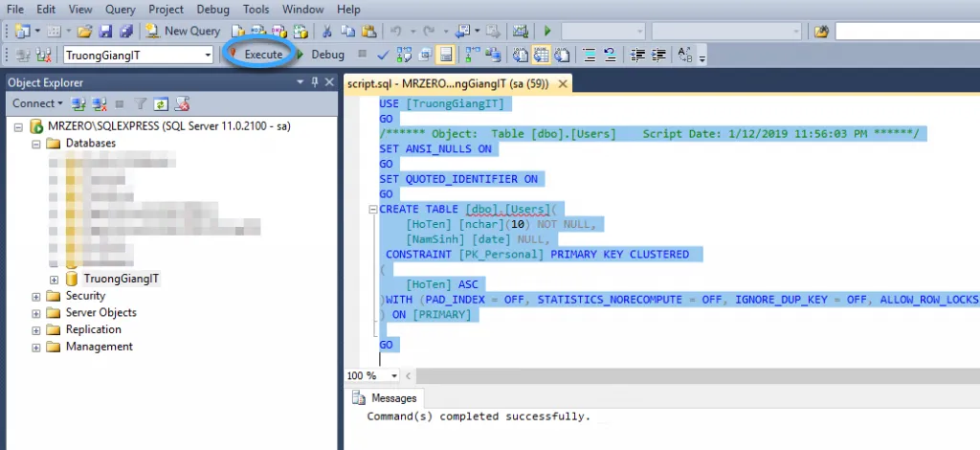This screenshot has height=450, width=980.
Task: Click Object Explorer Disconnect icon
Action: pyautogui.click(x=100, y=103)
